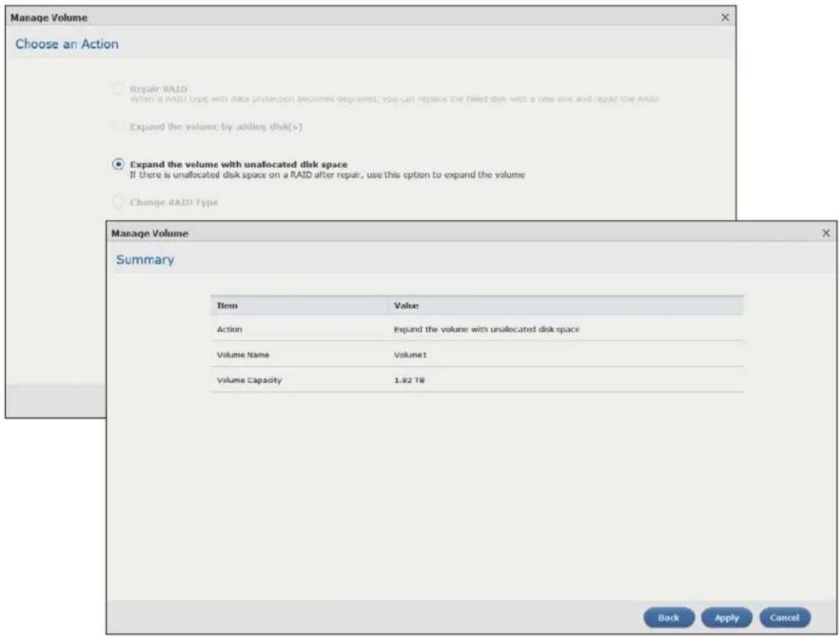Select Change RAID Type radio button

click(x=118, y=202)
